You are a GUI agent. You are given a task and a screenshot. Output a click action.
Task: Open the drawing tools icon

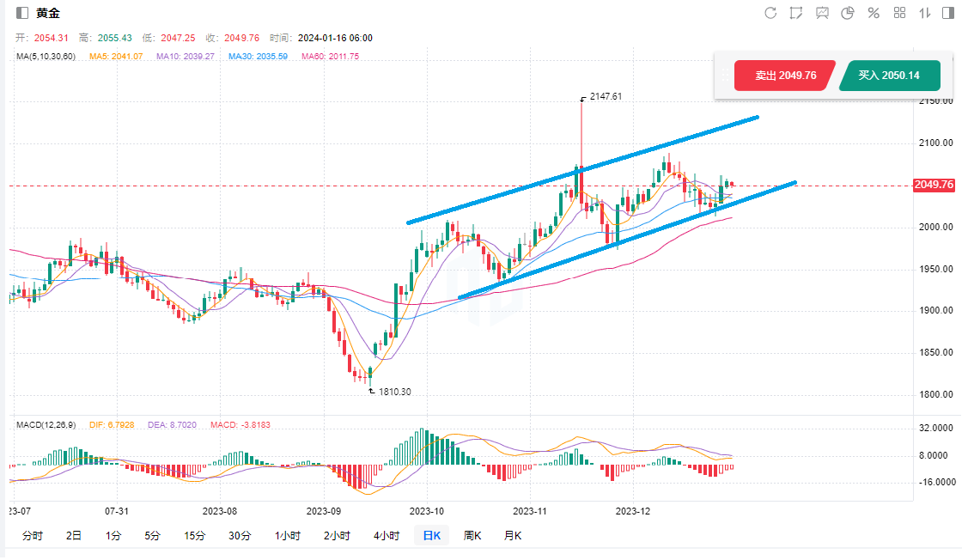796,13
